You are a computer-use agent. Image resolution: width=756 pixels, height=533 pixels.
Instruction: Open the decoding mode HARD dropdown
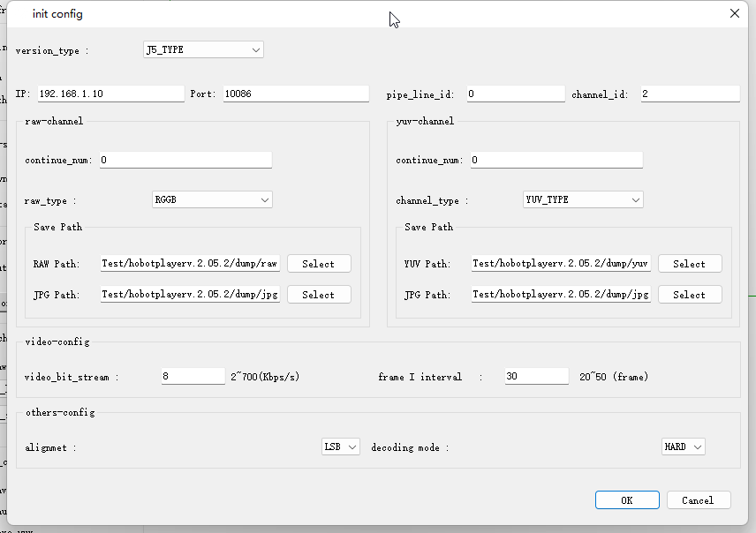click(x=684, y=447)
